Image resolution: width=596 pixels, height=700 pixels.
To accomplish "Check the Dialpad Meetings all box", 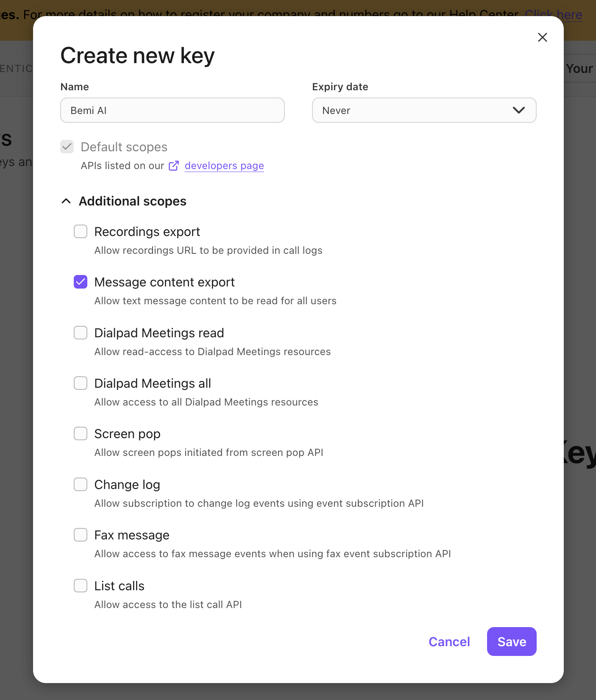I will (x=81, y=383).
